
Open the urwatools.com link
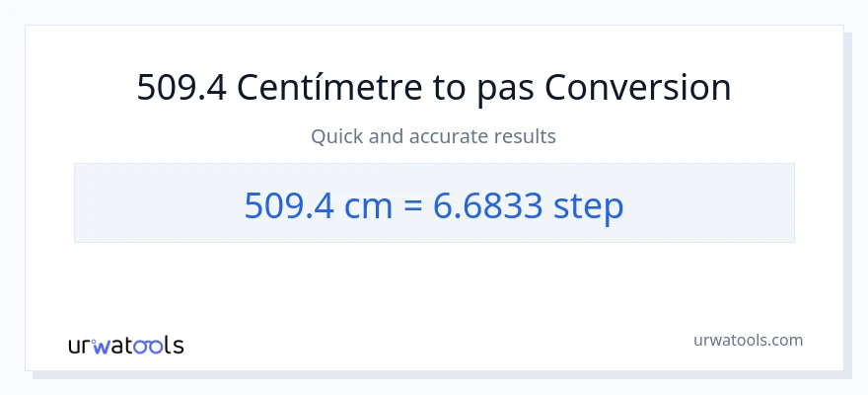pyautogui.click(x=749, y=340)
